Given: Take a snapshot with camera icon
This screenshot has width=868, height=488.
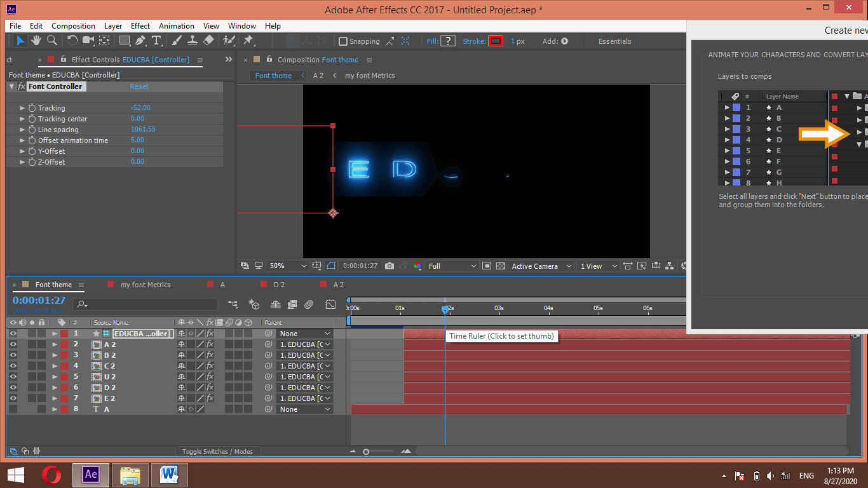Looking at the screenshot, I should pos(390,266).
